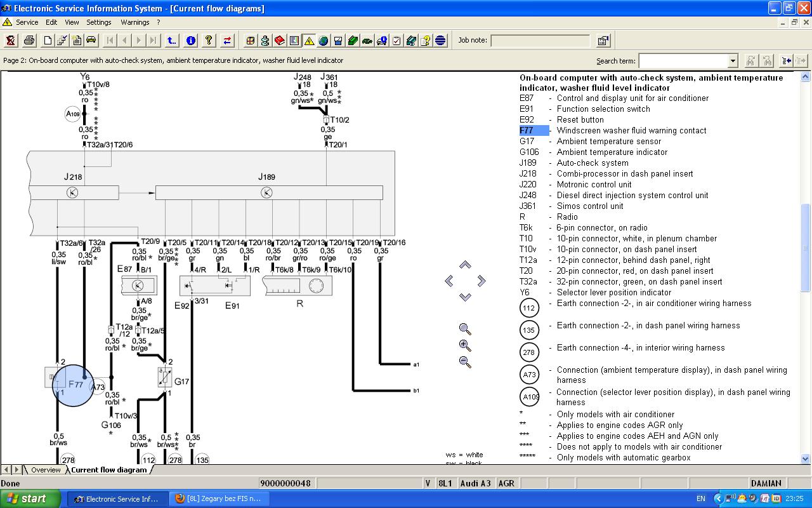Zoom in with the plus magnifier

tap(465, 345)
